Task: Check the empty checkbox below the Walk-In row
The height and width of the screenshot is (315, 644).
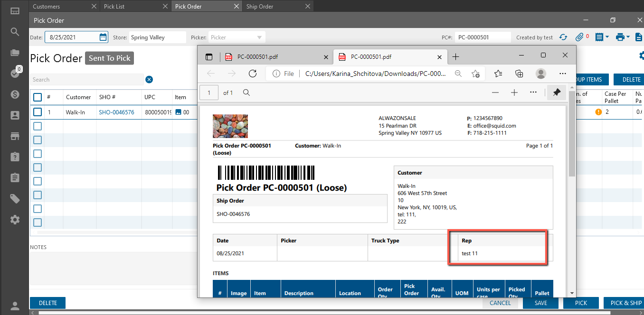Action: (x=38, y=126)
